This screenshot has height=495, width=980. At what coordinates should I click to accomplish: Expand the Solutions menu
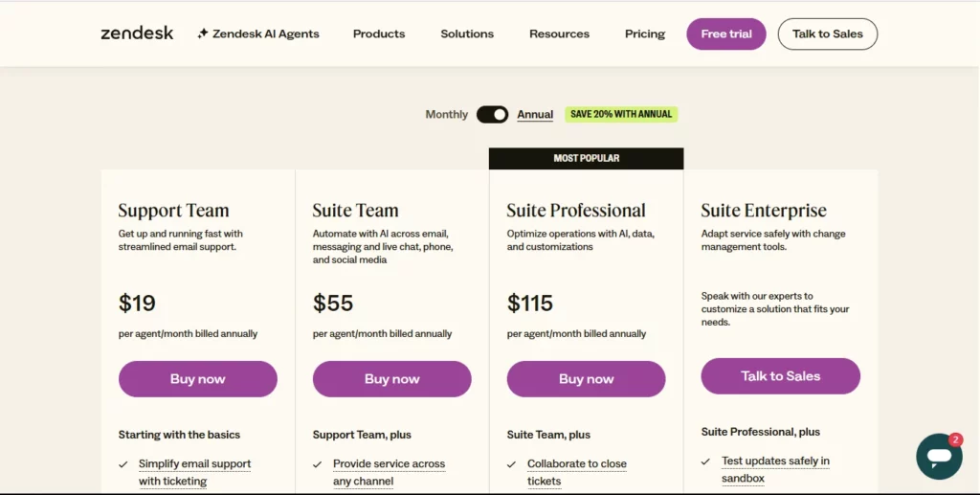[x=467, y=34]
